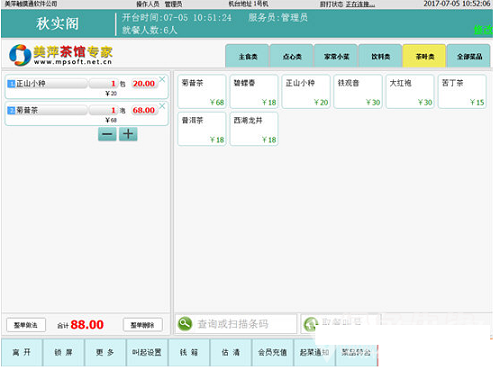Select the 正山小种 order row
Viewport: 500px width, 370px height.
(x=86, y=87)
